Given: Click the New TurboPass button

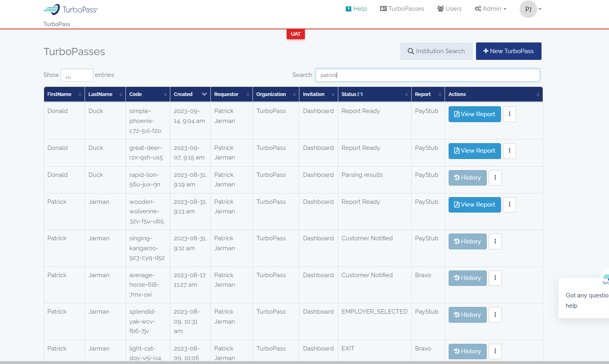Looking at the screenshot, I should point(509,51).
